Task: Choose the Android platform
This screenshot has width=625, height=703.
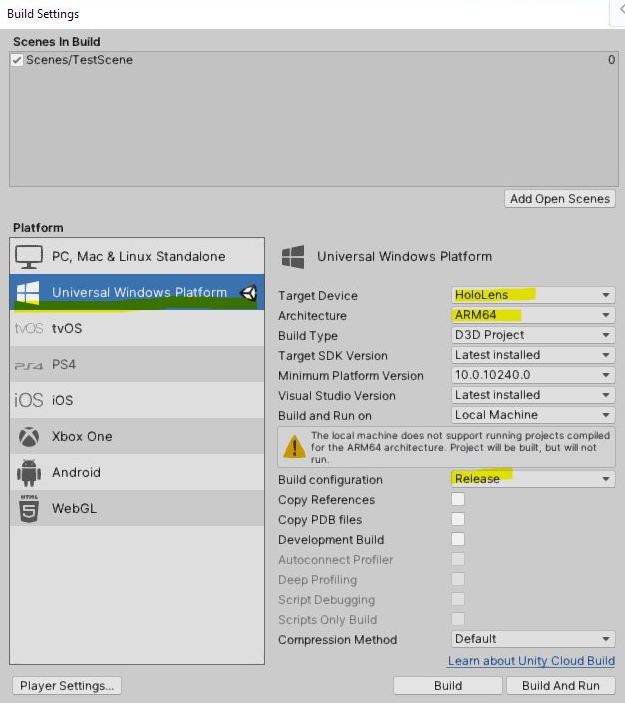Action: coord(137,472)
